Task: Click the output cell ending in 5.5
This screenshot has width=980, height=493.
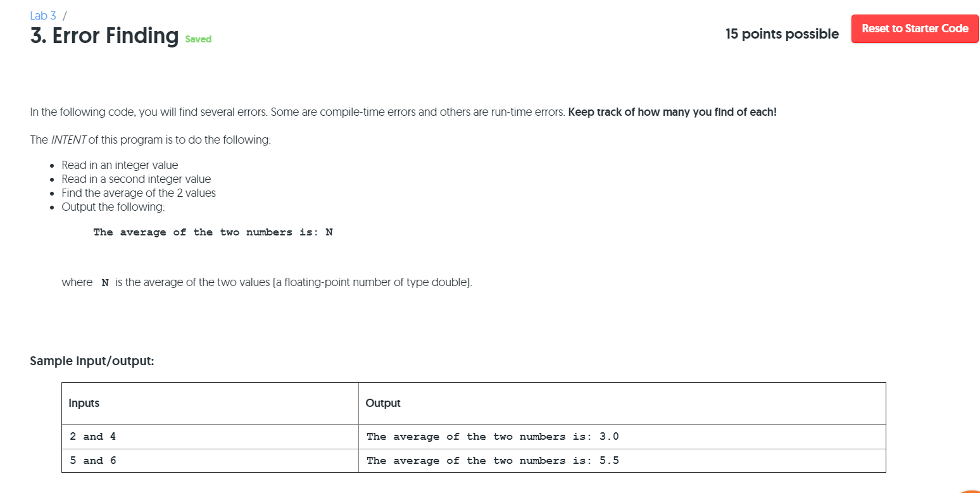Action: click(622, 461)
